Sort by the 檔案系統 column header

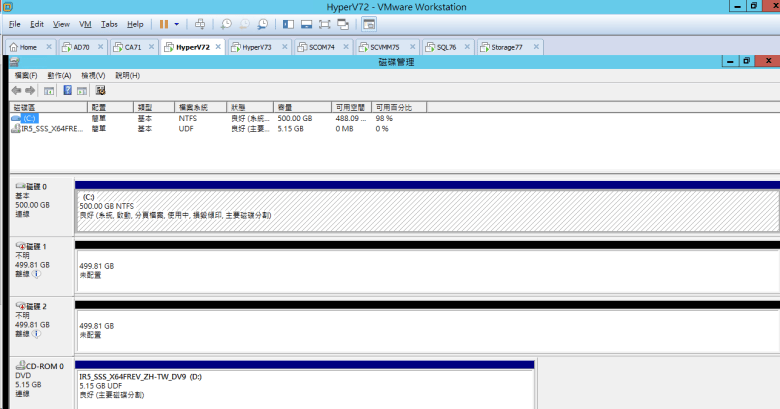(x=193, y=107)
